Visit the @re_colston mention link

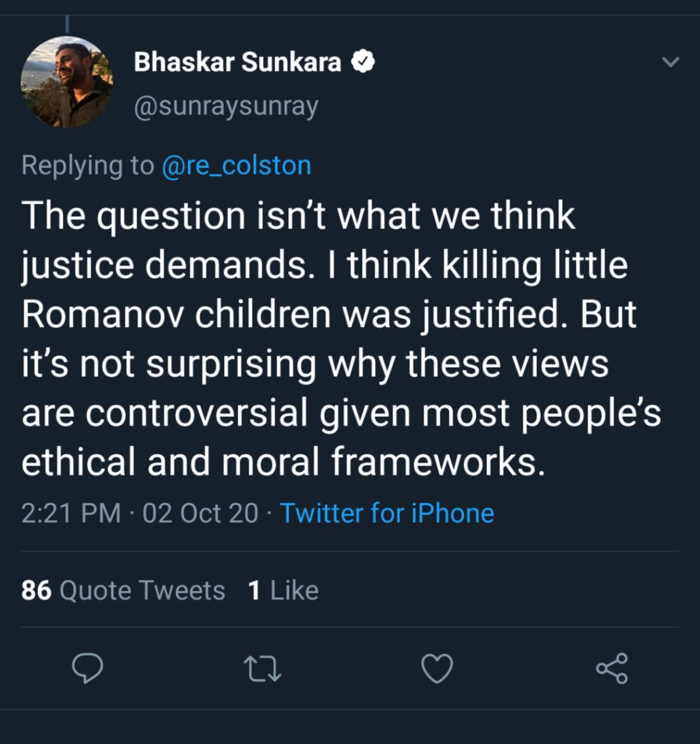pyautogui.click(x=236, y=166)
